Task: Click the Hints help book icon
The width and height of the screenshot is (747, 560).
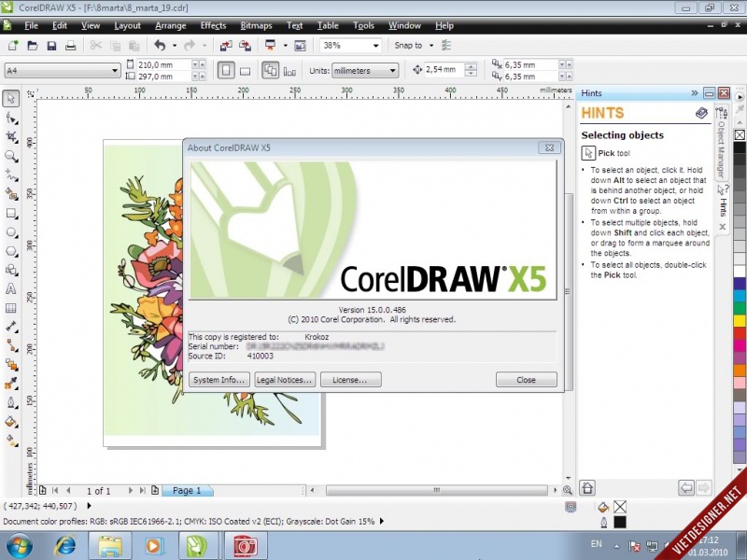Action: pos(702,113)
